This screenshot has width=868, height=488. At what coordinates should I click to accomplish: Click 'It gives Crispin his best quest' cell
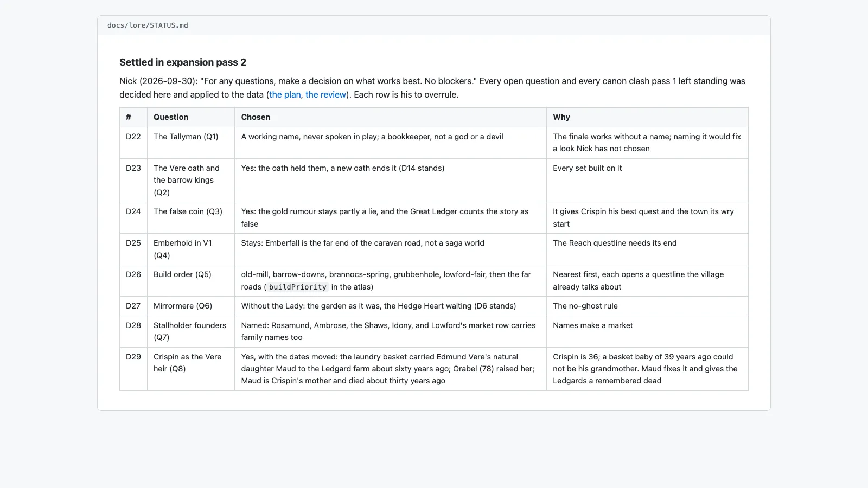point(647,218)
